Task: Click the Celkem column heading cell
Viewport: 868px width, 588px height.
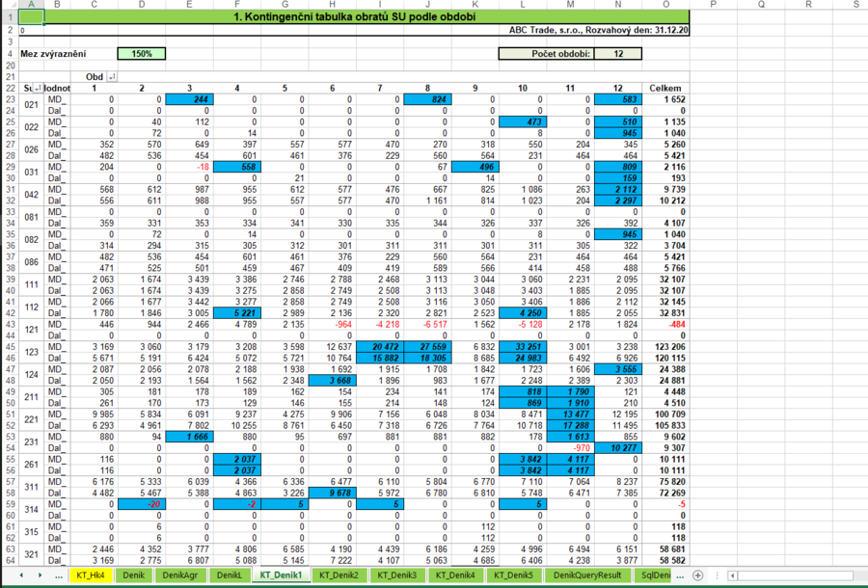Action: coord(665,89)
